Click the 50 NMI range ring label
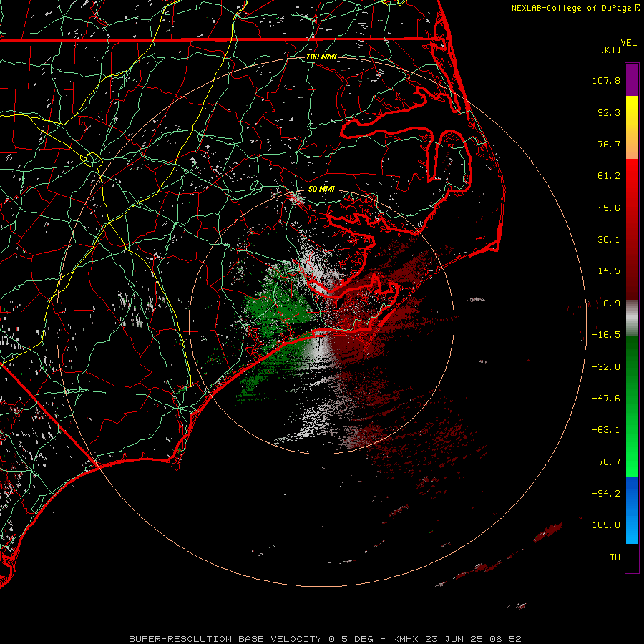 (x=321, y=189)
